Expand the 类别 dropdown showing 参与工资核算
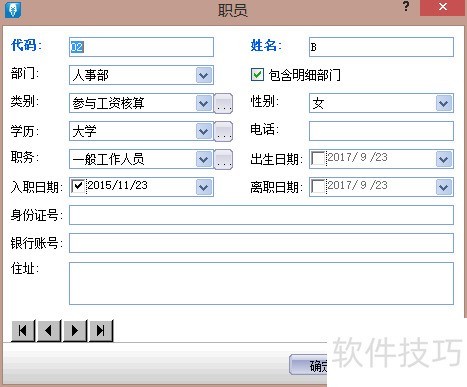Image resolution: width=467 pixels, height=387 pixels. click(204, 103)
